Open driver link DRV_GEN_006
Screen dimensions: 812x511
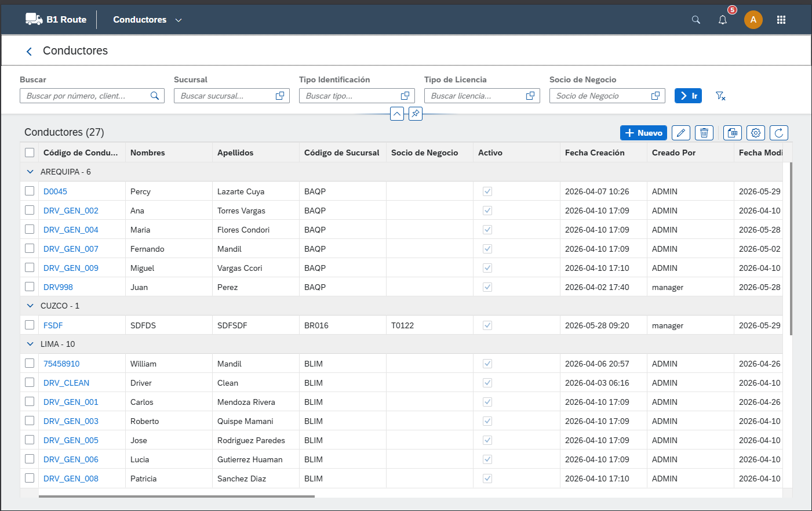pyautogui.click(x=71, y=459)
